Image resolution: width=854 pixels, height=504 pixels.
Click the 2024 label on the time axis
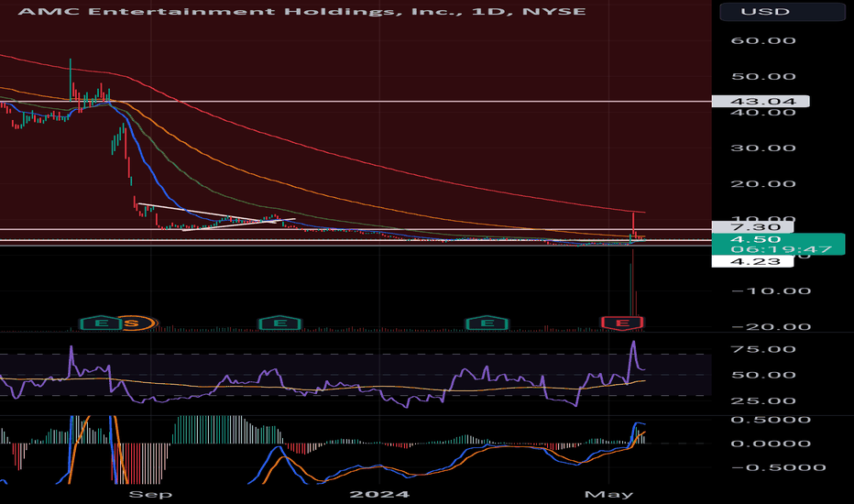coord(379,494)
